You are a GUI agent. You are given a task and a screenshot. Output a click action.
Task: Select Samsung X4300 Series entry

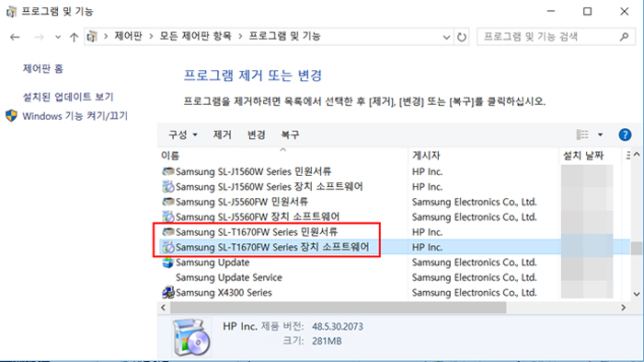pos(224,293)
